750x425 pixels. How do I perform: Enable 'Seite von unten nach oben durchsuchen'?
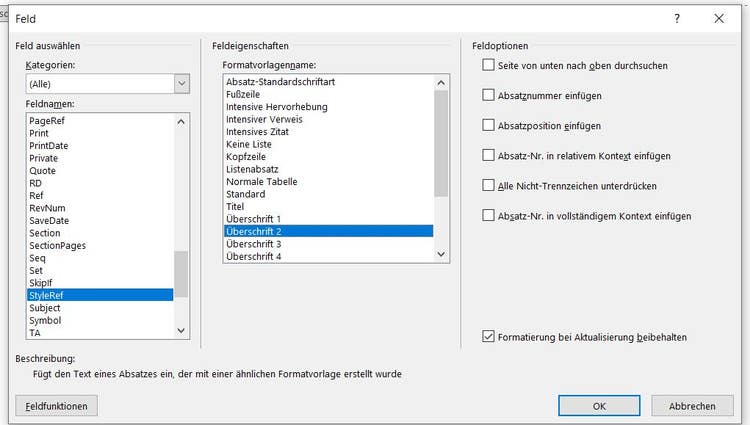coord(488,65)
